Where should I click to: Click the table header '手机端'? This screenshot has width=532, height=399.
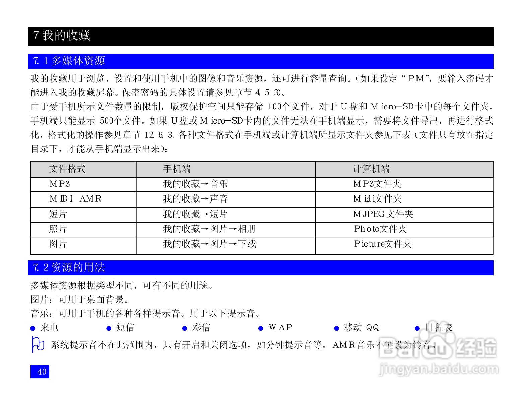coord(177,169)
